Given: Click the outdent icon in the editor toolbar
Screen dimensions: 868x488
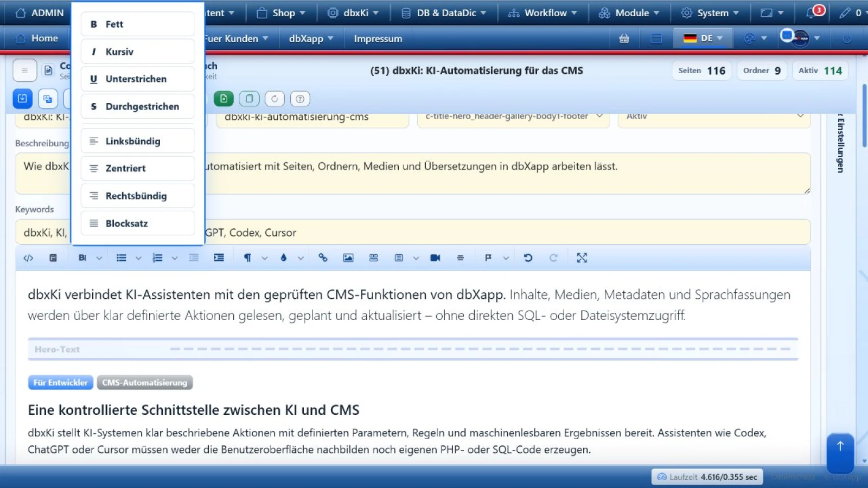Looking at the screenshot, I should (x=194, y=258).
